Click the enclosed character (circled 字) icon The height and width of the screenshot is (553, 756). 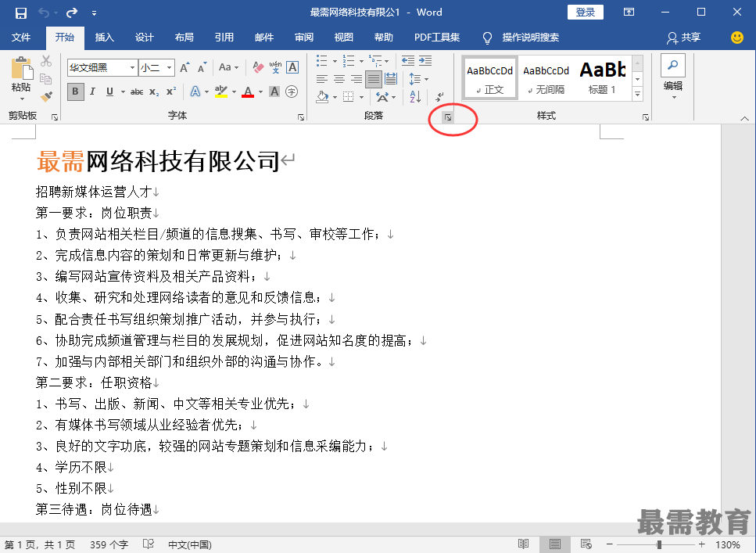click(292, 92)
